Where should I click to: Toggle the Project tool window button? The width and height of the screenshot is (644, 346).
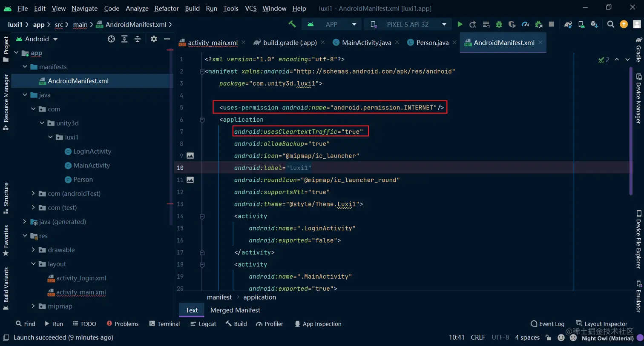coord(6,49)
